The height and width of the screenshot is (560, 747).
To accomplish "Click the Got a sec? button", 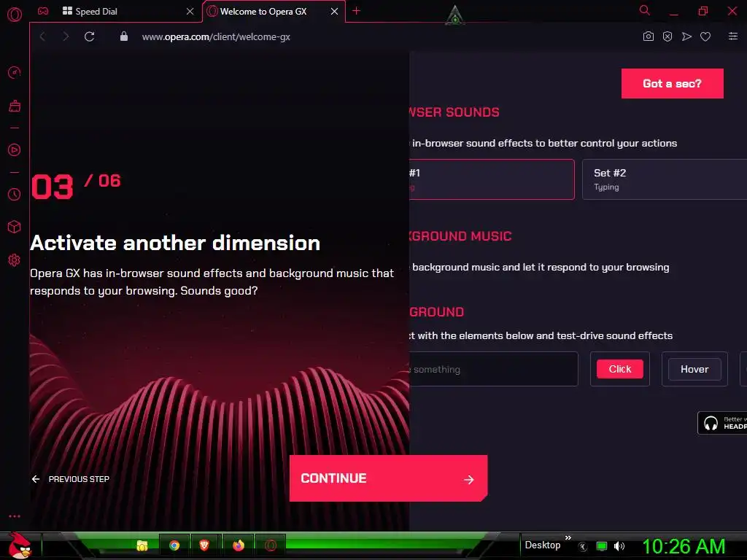I will pos(672,83).
